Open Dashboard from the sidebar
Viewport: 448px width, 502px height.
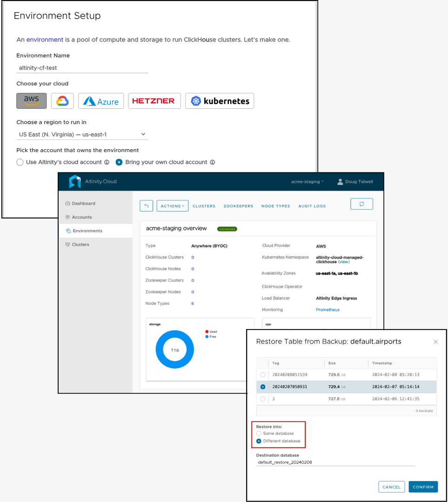tap(83, 203)
